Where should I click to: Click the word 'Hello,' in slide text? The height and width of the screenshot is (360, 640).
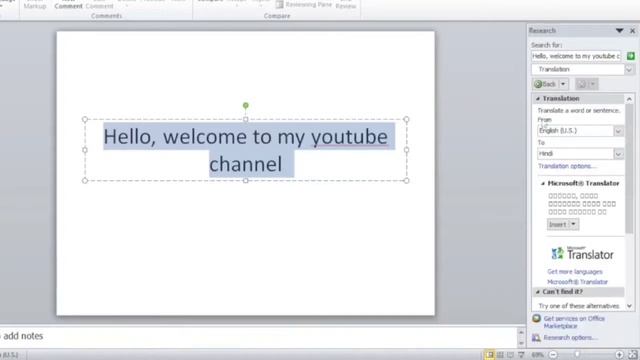pyautogui.click(x=129, y=136)
